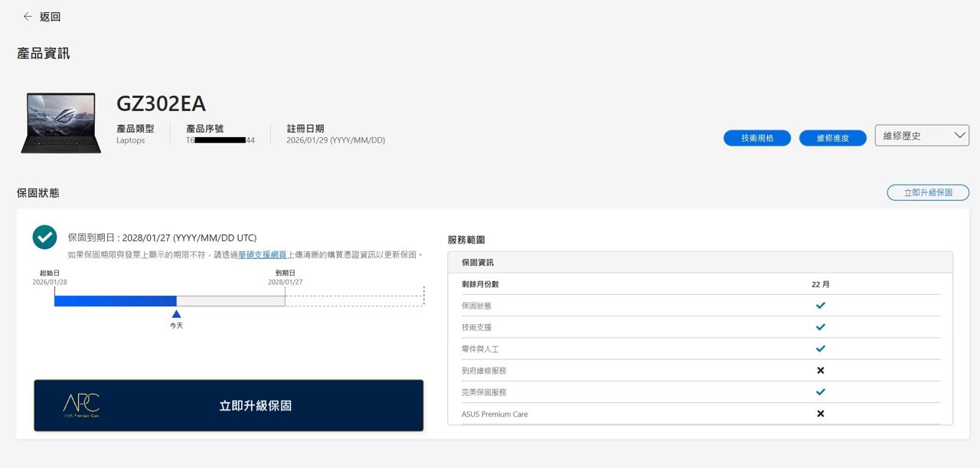This screenshot has height=468, width=980.
Task: Click the 保固資訊 table header
Action: pyautogui.click(x=478, y=262)
